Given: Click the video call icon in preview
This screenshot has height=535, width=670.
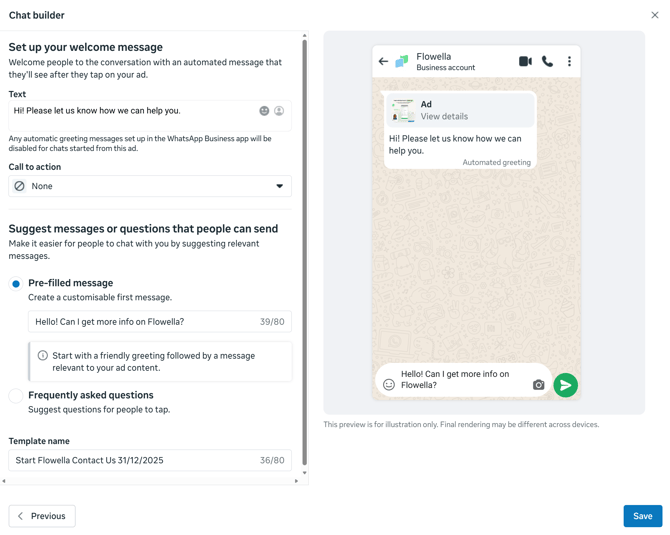Looking at the screenshot, I should coord(525,62).
